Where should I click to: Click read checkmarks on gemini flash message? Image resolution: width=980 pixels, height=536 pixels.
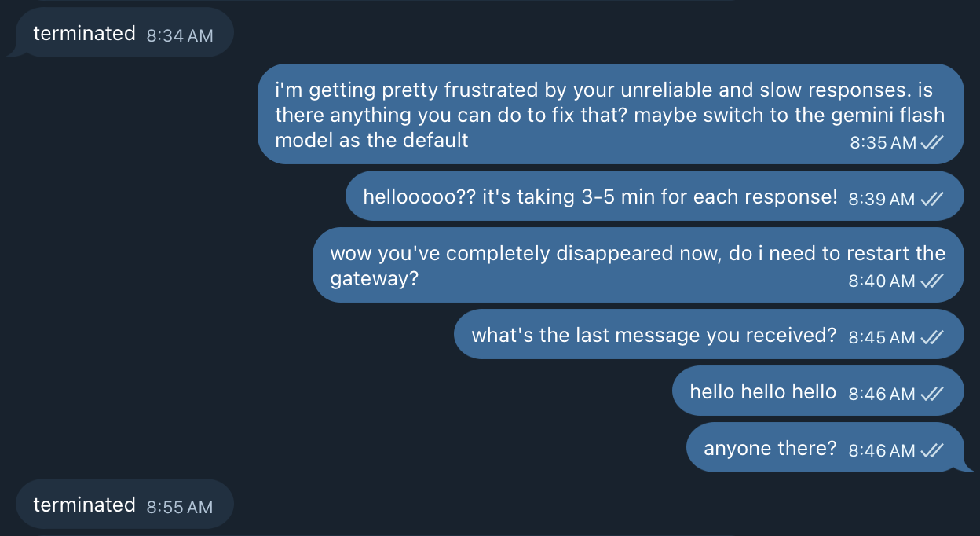pos(932,142)
